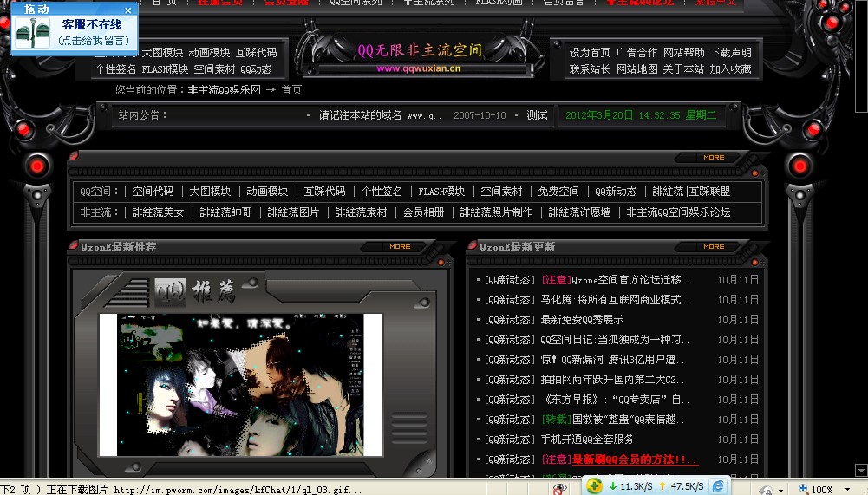The width and height of the screenshot is (868, 495).
Task: Open 非主流美女 category link
Action: point(158,212)
